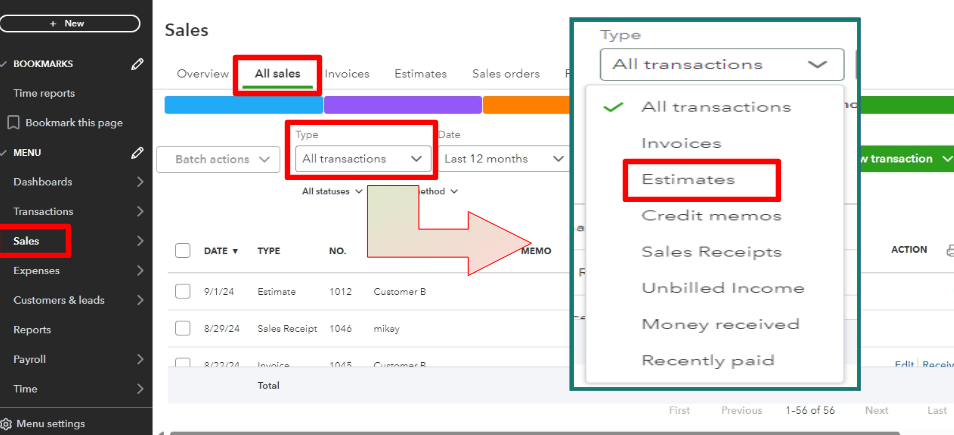Click estimate number 1012
Screen dimensions: 954x435
tap(341, 291)
